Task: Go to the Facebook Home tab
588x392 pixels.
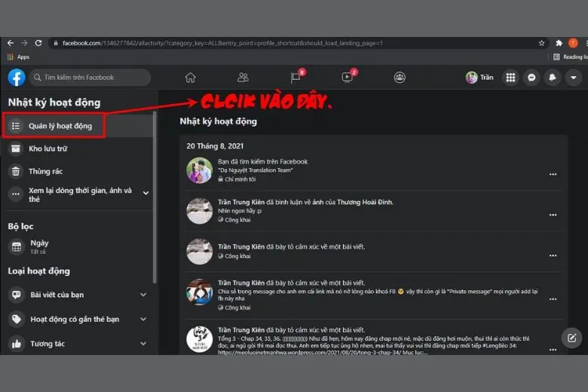Action: (x=191, y=78)
